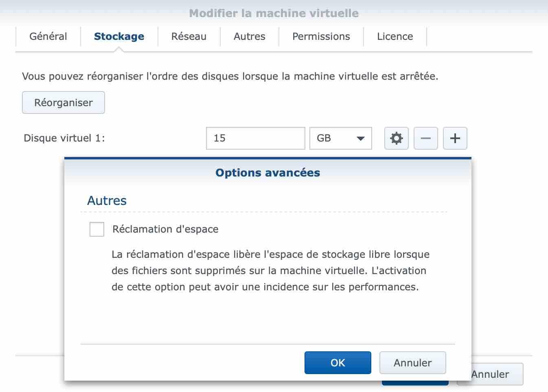Confirm Options avancées with the OK button
Screen dimensions: 548x392
[338, 363]
